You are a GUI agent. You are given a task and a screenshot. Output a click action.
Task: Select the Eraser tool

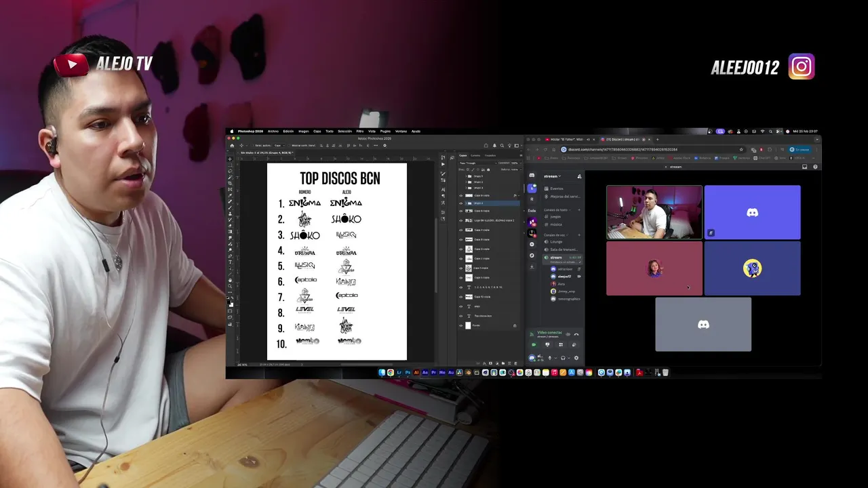coord(230,226)
